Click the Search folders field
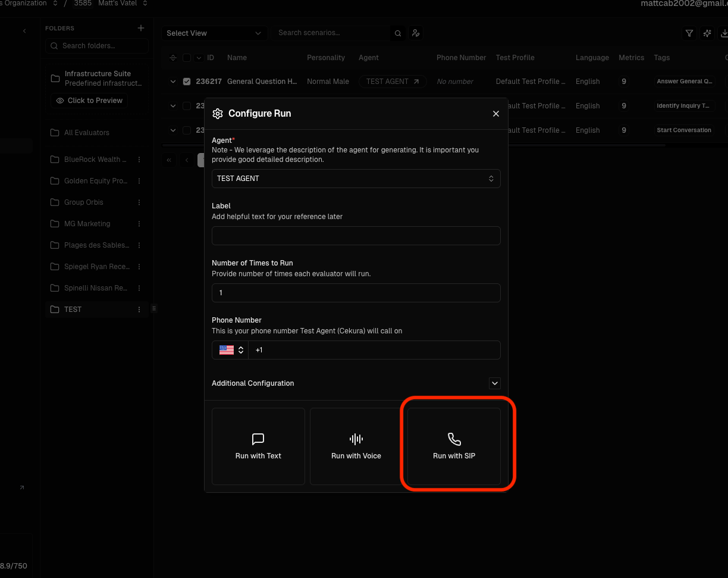728x578 pixels. [x=97, y=46]
